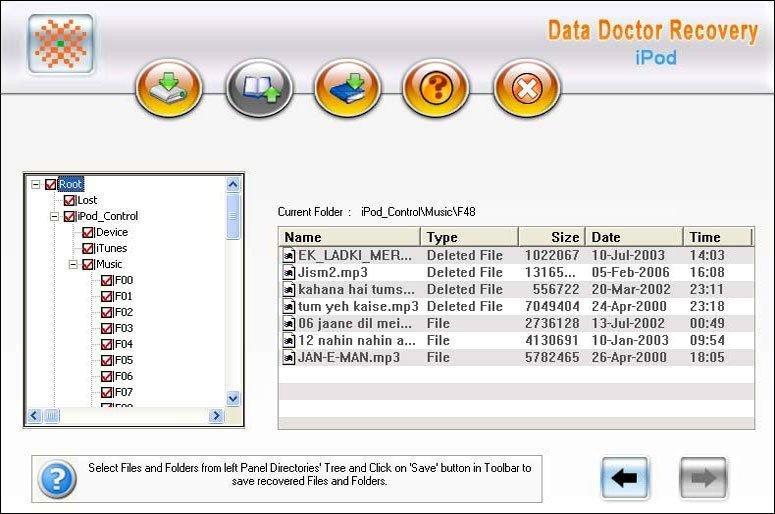Click the grey right arrow next button

703,478
